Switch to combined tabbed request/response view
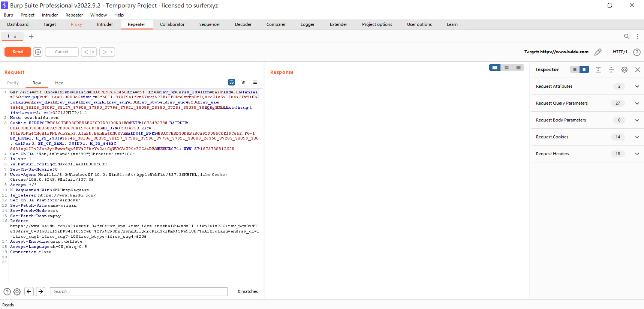 point(518,67)
